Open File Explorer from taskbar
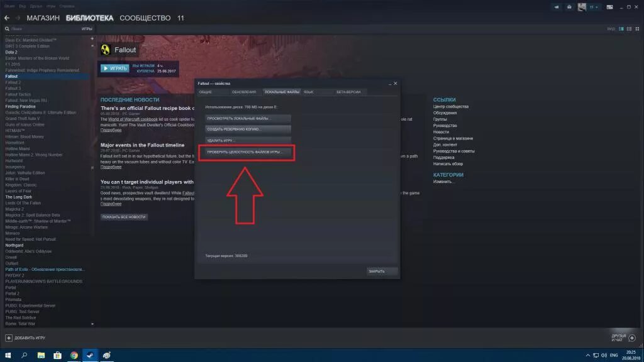The width and height of the screenshot is (644, 362). click(x=41, y=355)
